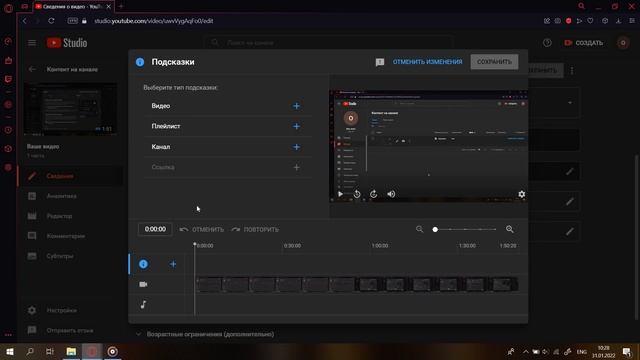The image size is (640, 360).
Task: Open the feedback icon next to ОТМЕНИТЬ ИЗМЕНЕНИЯ
Action: point(380,62)
